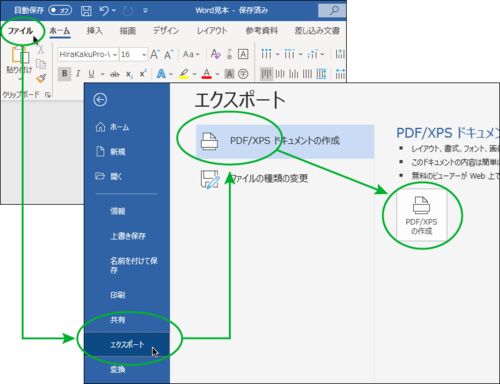Click 名前を付けて保存 in the sidebar
The height and width of the screenshot is (384, 500).
127,265
